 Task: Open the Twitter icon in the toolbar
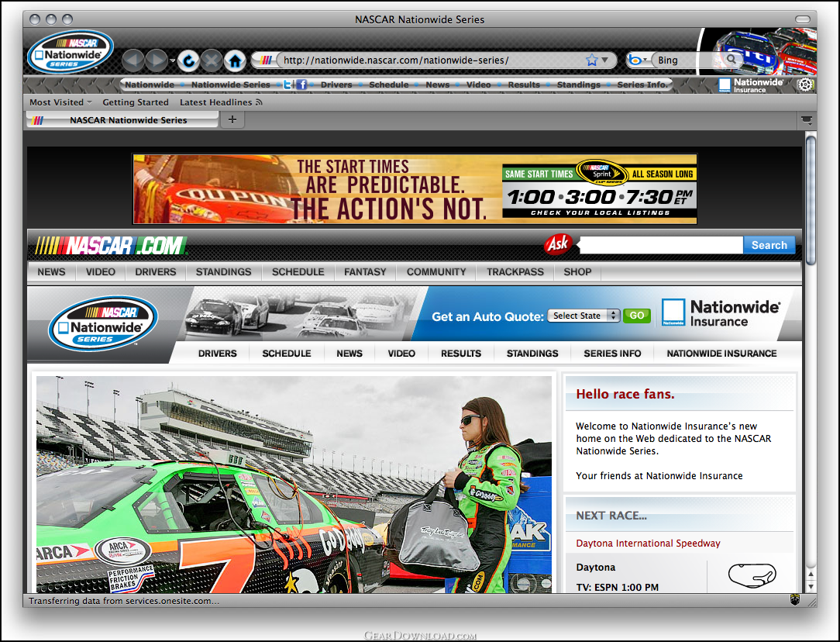coord(287,85)
